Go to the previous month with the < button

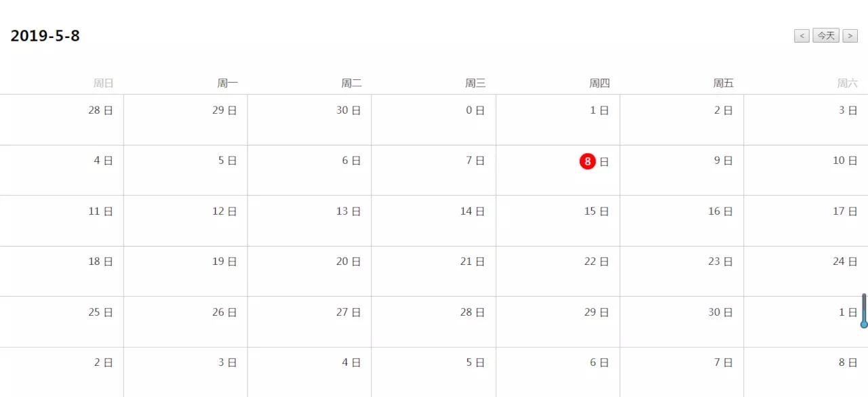click(802, 36)
